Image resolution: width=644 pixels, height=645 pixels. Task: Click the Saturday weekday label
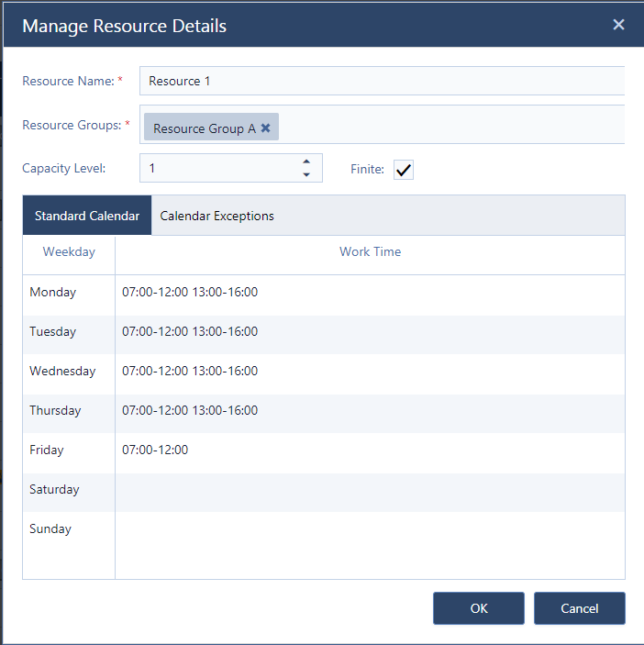pos(54,490)
